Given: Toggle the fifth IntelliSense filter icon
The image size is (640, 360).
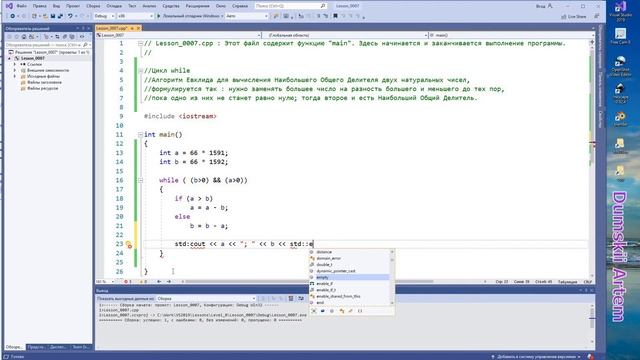Looking at the screenshot, I should pos(350,311).
